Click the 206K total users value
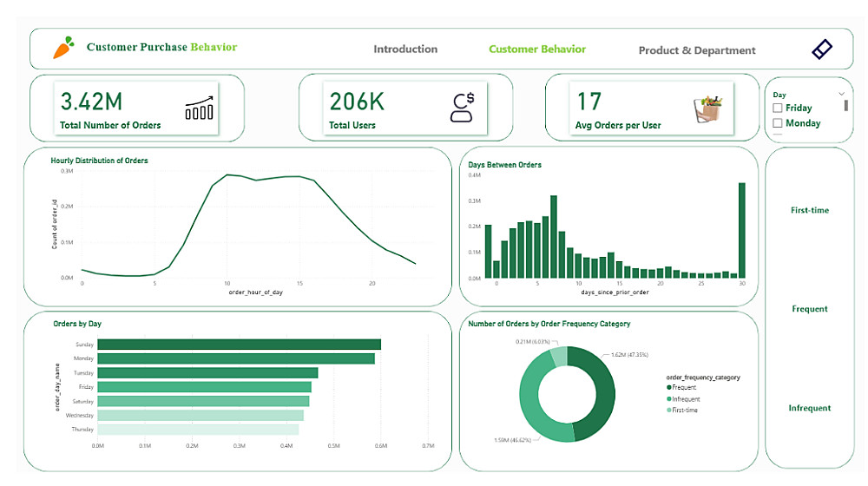The image size is (868, 486). click(x=357, y=102)
